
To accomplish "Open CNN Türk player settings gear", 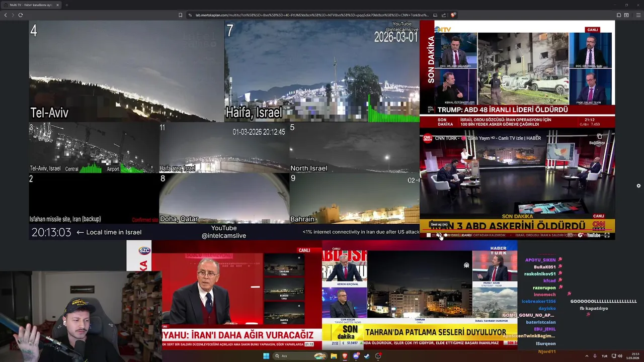I will click(x=580, y=235).
